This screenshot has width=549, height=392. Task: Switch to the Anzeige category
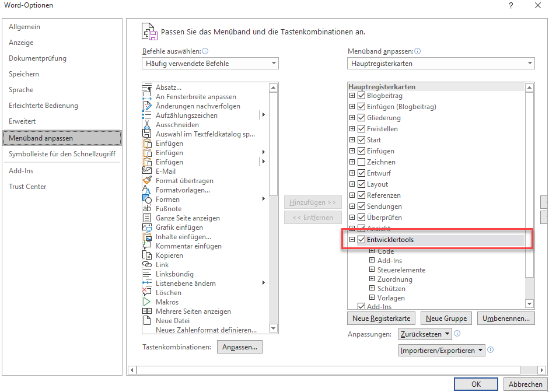pos(62,43)
